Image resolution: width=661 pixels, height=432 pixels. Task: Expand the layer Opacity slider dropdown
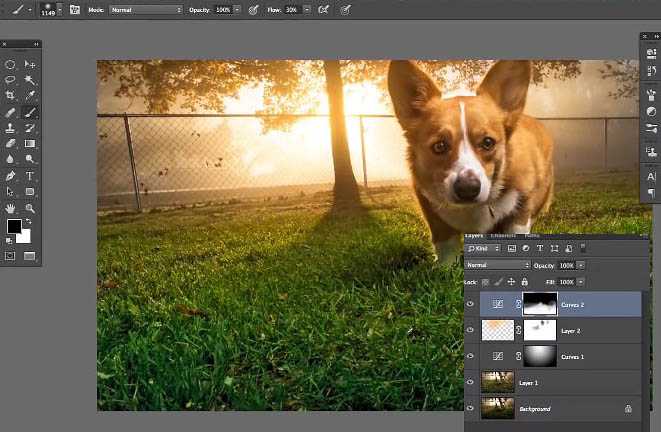coord(581,265)
